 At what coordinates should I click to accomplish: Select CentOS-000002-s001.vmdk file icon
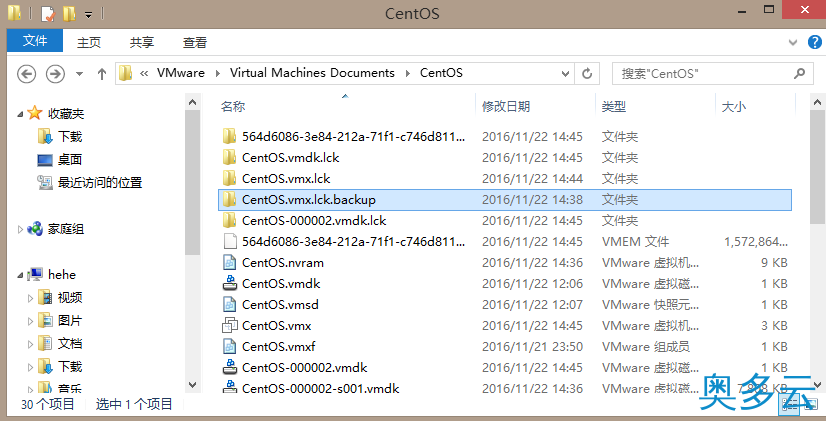pos(230,388)
